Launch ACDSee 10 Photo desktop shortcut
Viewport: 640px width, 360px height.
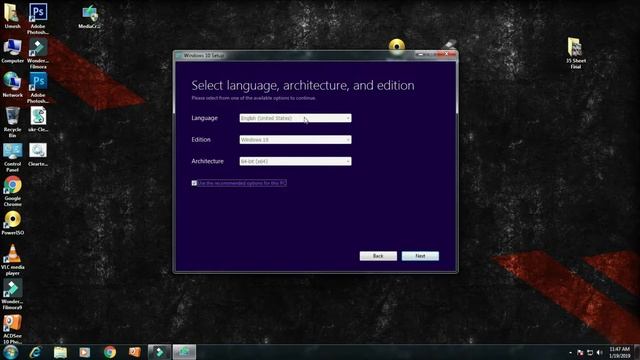coord(12,329)
